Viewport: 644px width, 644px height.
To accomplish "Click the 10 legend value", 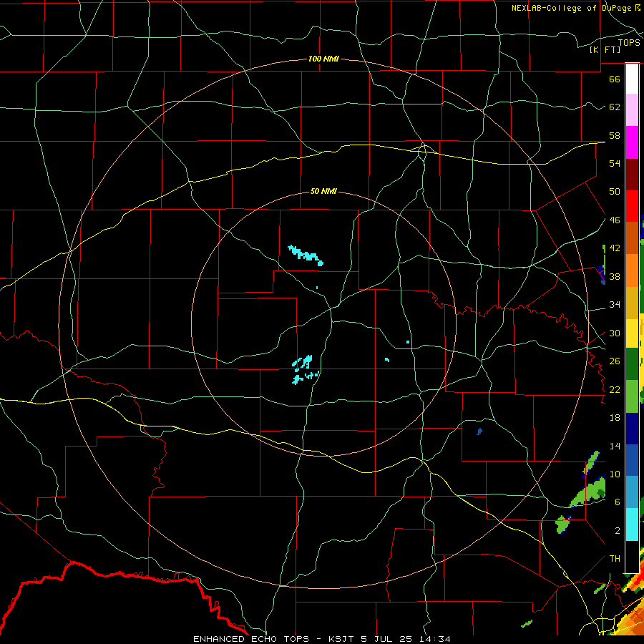I will click(615, 474).
